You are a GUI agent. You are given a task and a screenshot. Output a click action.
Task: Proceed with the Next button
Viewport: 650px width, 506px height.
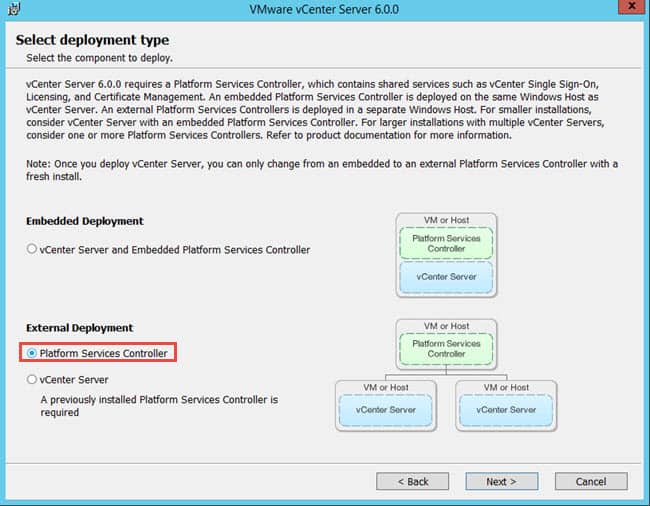tap(502, 481)
